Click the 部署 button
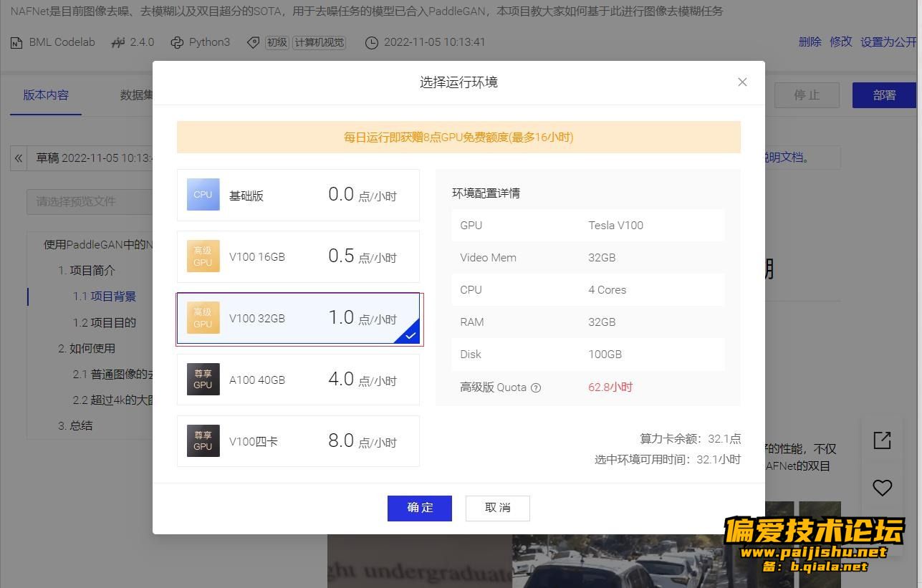 pos(885,95)
